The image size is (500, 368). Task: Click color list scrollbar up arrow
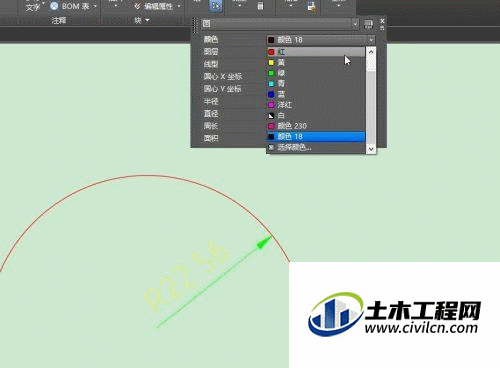coord(371,52)
